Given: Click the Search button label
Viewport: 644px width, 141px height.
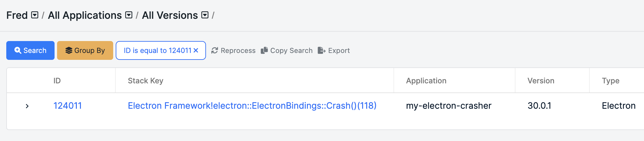Looking at the screenshot, I should click(35, 50).
